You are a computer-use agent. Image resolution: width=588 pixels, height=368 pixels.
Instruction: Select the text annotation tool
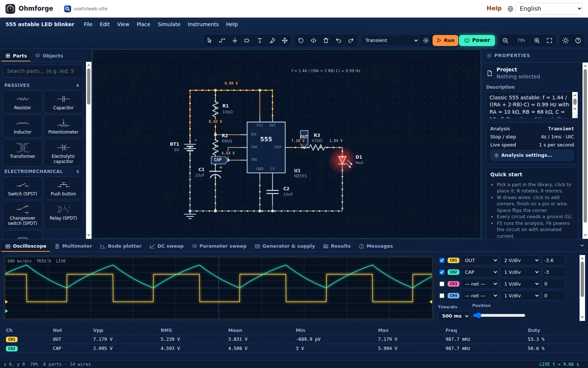259,40
